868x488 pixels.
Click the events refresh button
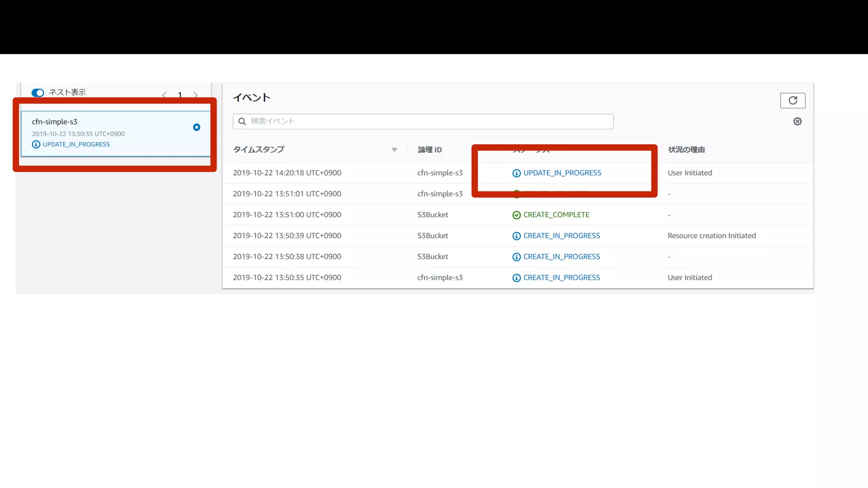(x=793, y=100)
